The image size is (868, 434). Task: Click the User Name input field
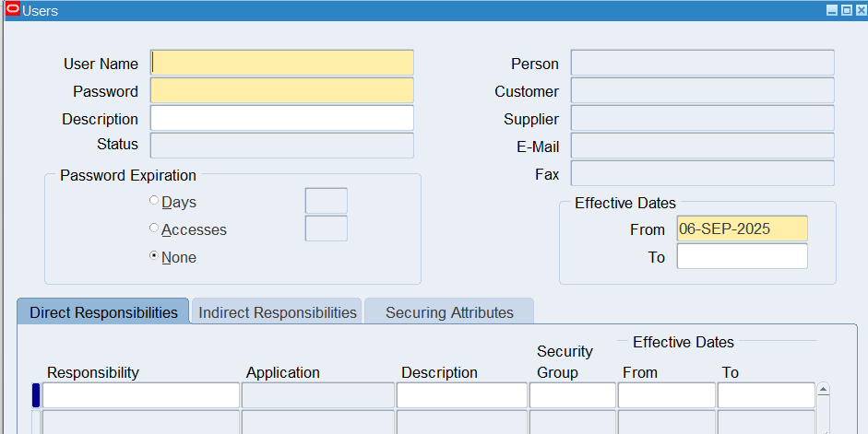[281, 63]
